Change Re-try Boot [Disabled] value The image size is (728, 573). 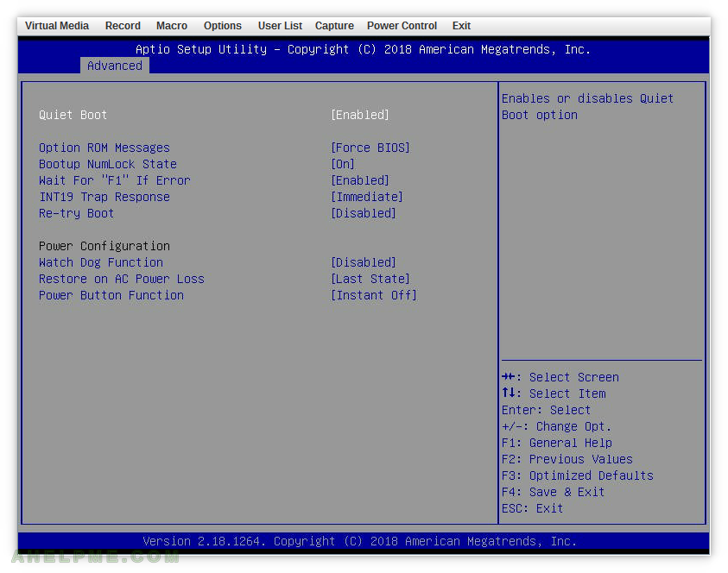(363, 213)
